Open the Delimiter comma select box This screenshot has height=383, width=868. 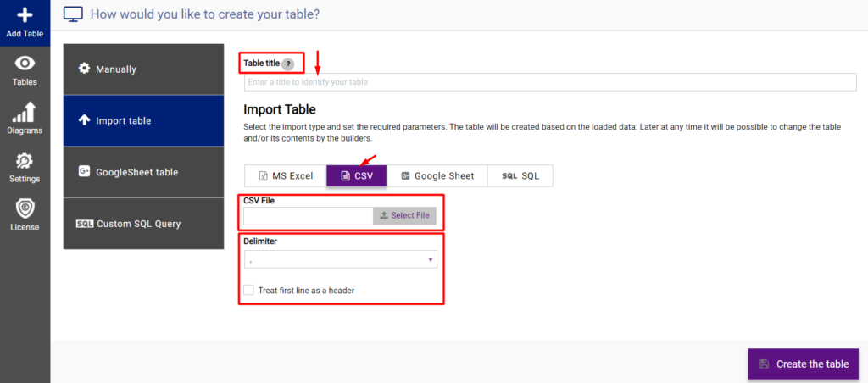pyautogui.click(x=341, y=259)
